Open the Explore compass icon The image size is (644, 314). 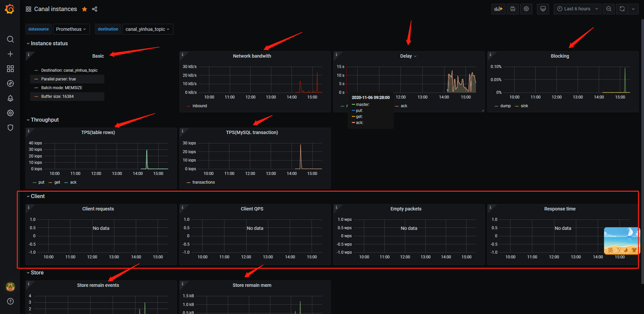10,83
